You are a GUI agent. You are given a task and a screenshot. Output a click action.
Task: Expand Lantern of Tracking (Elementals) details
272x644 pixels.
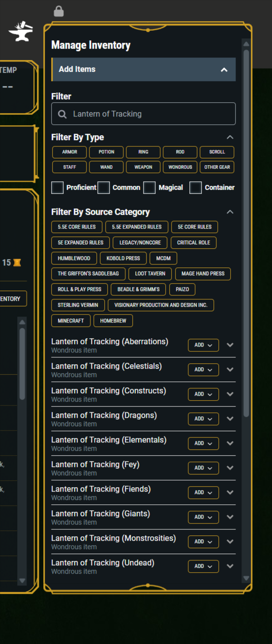point(230,443)
